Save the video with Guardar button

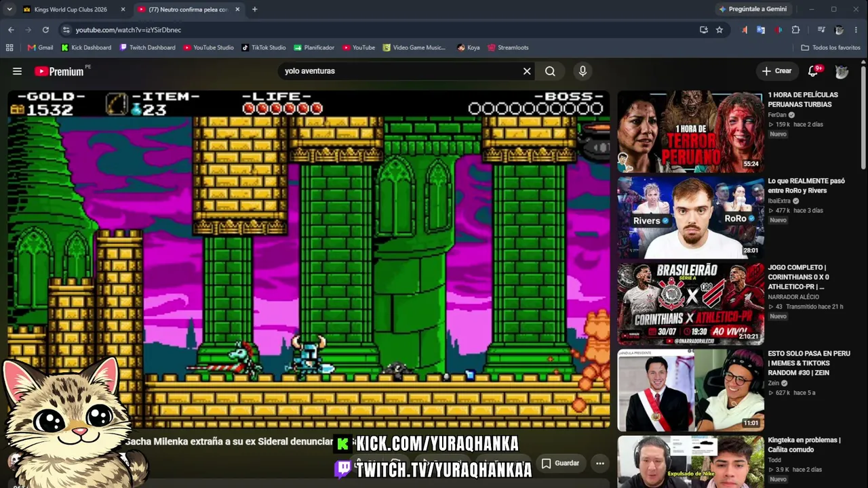[560, 464]
